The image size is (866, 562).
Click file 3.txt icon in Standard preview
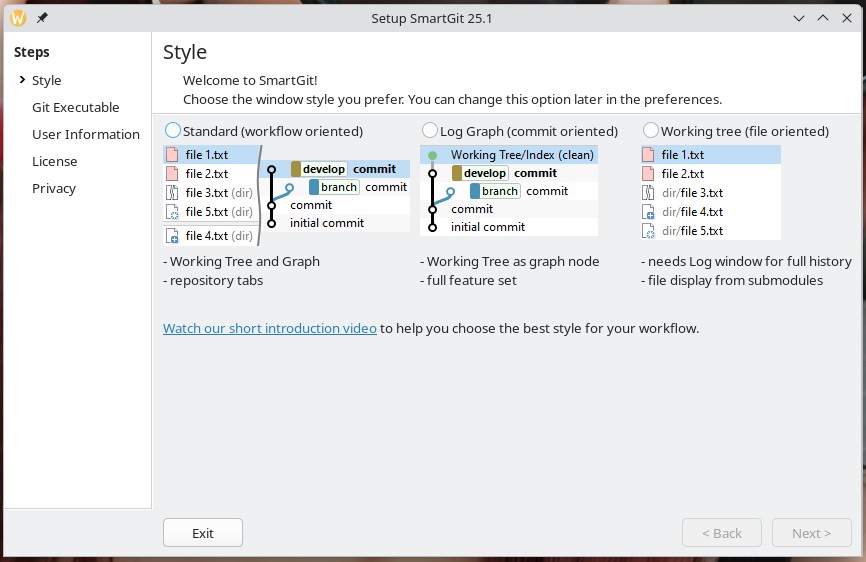click(x=172, y=193)
